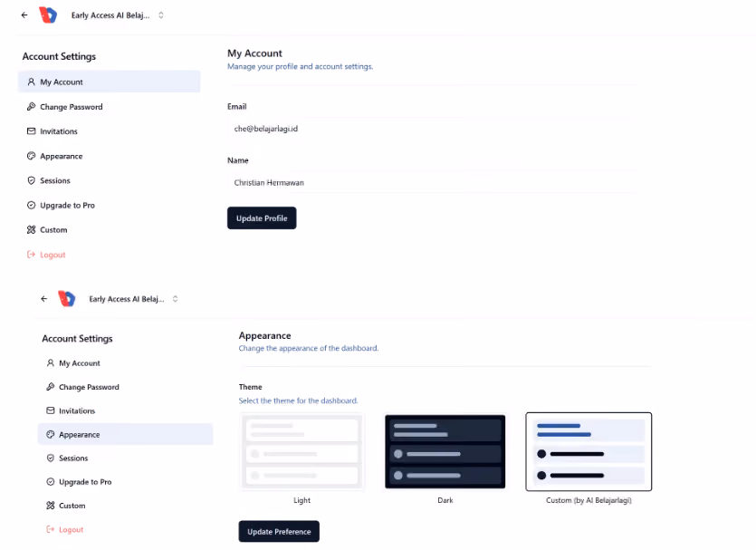Open Early Access AI Belaj... name in top screen
Viewport: 756px width, 550px height.
pyautogui.click(x=110, y=15)
